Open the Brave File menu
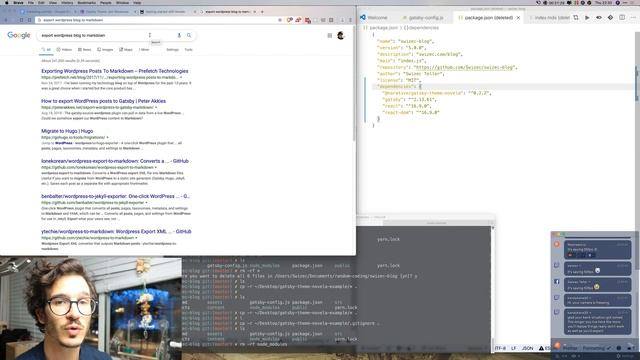 [x=31, y=3]
